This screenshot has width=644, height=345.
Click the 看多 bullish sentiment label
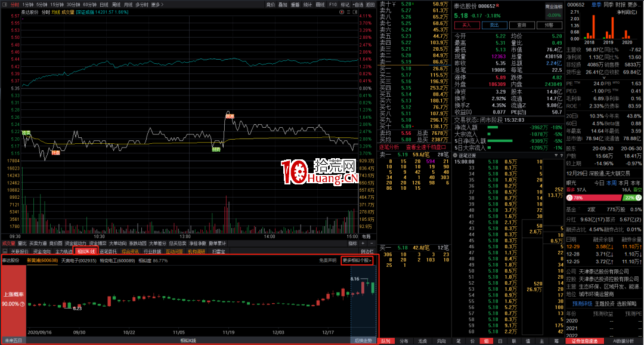tap(571, 190)
